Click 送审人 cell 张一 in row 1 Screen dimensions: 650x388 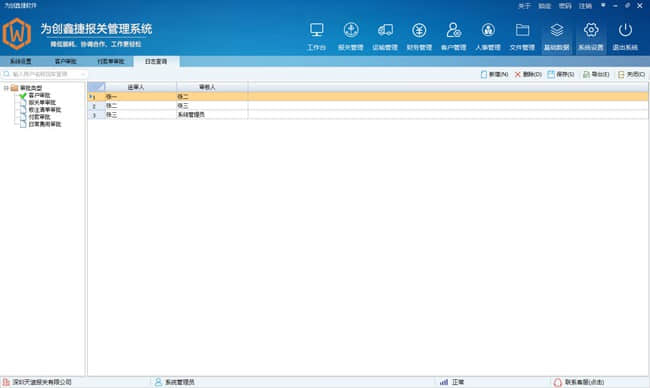pos(141,97)
